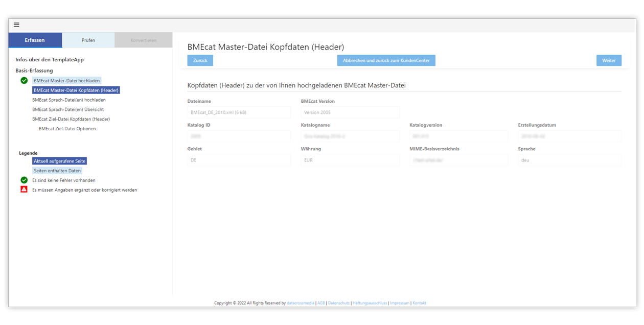Click the Erstellungsdatum field
The height and width of the screenshot is (325, 644).
coord(570,136)
